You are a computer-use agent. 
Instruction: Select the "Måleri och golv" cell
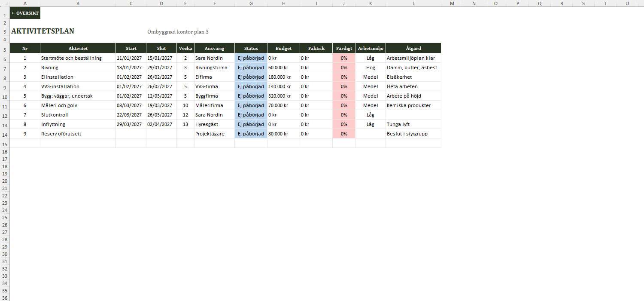78,105
